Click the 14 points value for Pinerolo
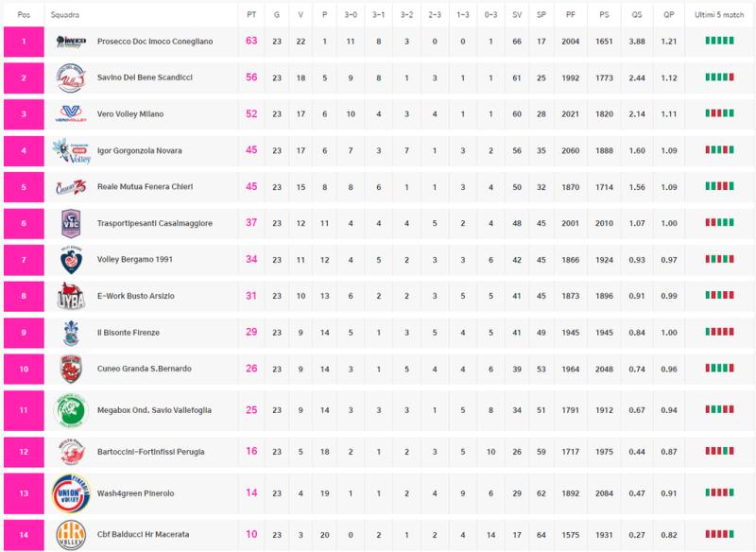This screenshot has width=756, height=552. 251,492
